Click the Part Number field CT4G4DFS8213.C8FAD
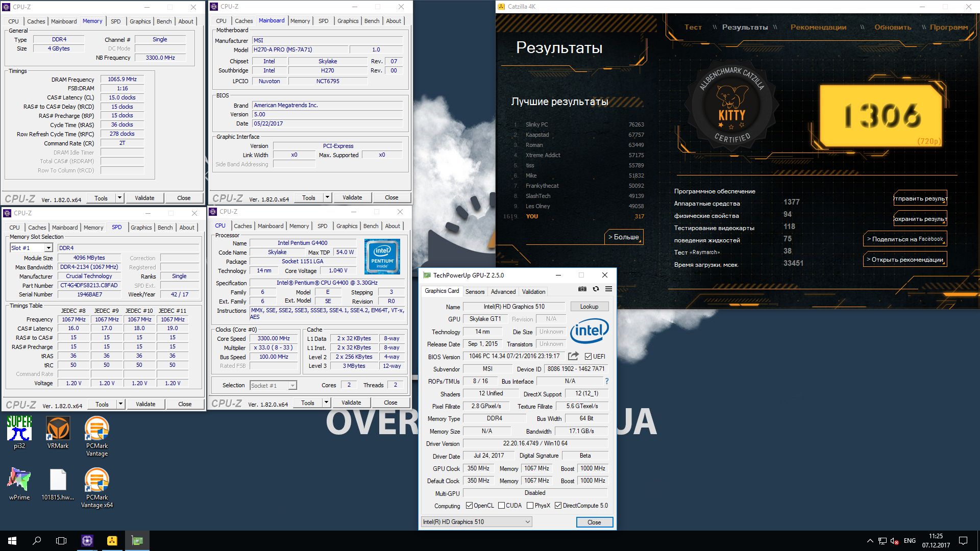This screenshot has height=551, width=980. click(x=89, y=285)
